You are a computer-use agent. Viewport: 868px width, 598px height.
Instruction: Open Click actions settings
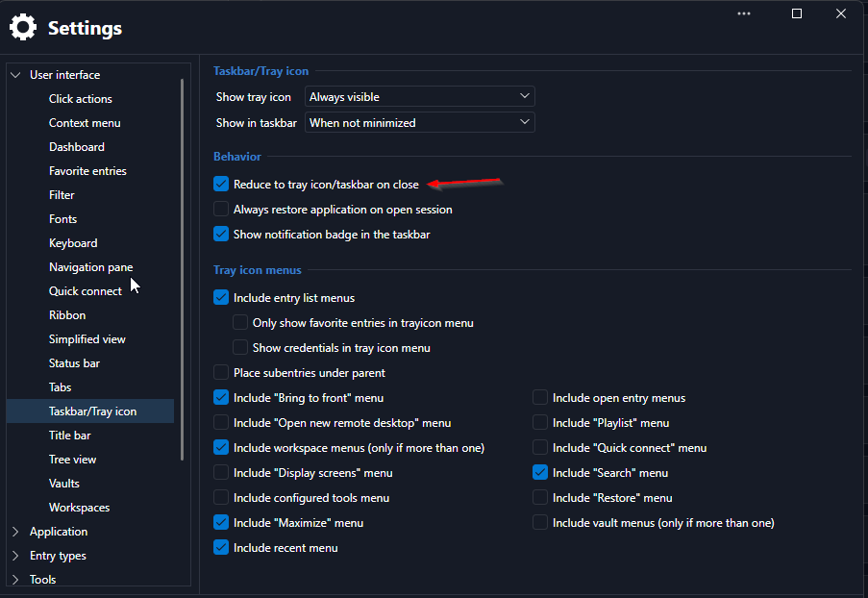(x=81, y=99)
